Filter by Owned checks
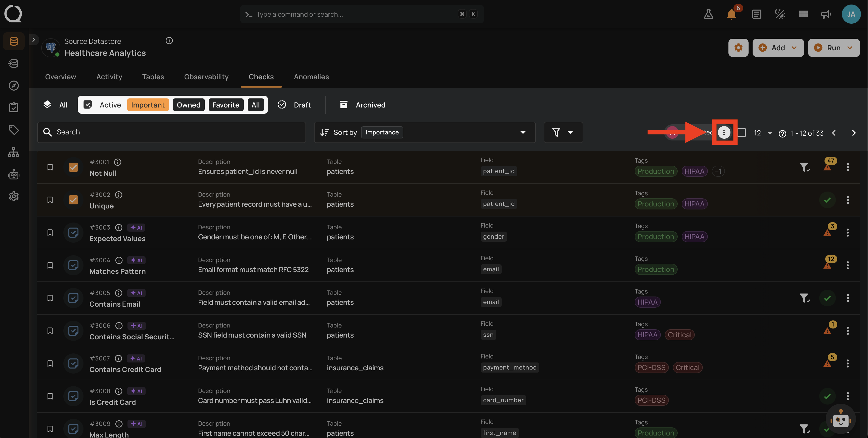868x438 pixels. click(188, 105)
